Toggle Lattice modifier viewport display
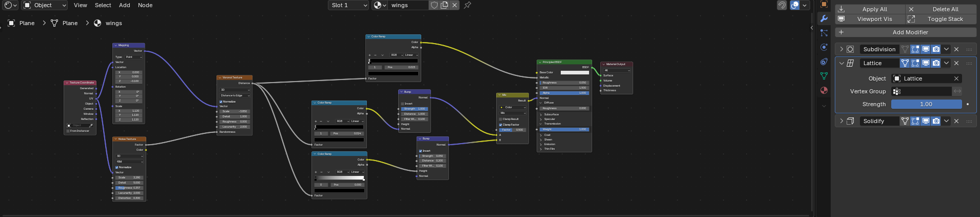 click(x=926, y=63)
